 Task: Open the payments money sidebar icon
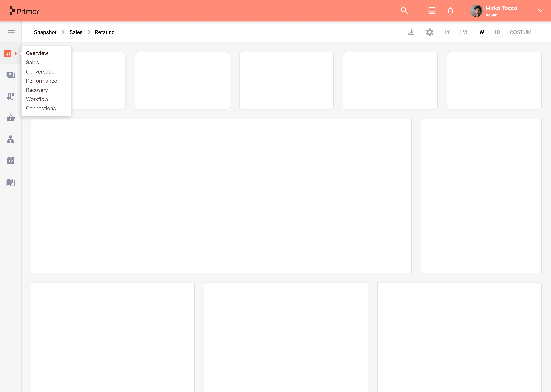11,75
